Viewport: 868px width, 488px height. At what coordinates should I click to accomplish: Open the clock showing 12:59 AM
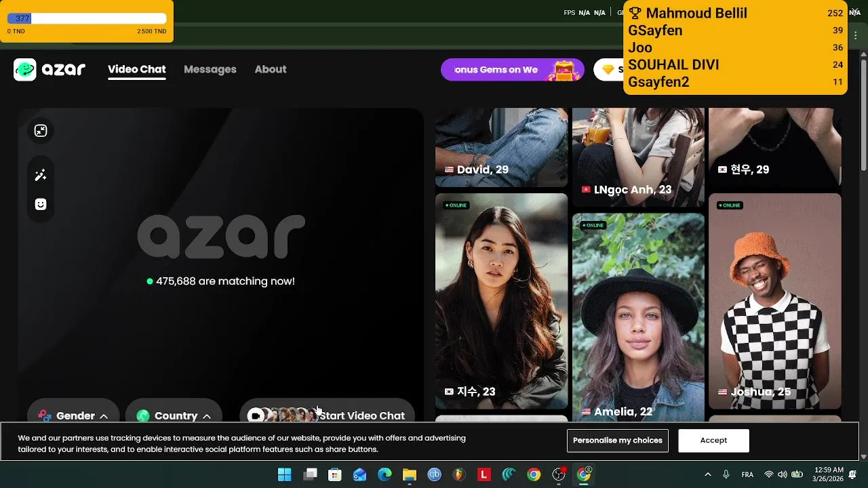828,474
